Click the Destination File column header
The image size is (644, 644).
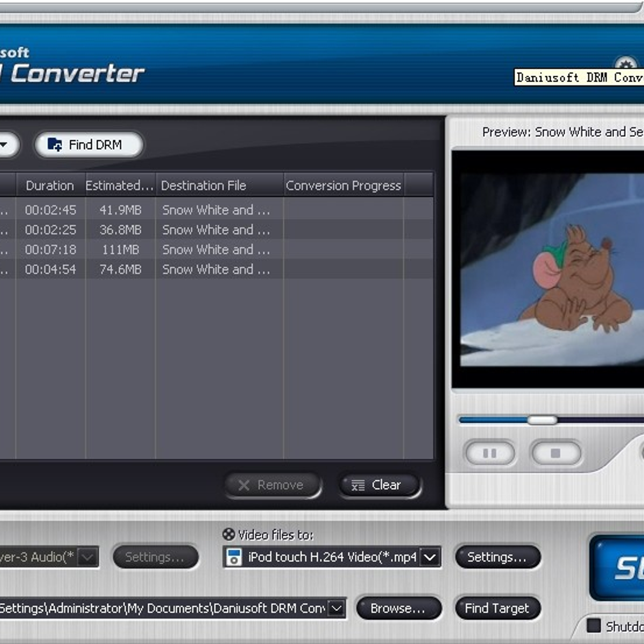tap(219, 186)
